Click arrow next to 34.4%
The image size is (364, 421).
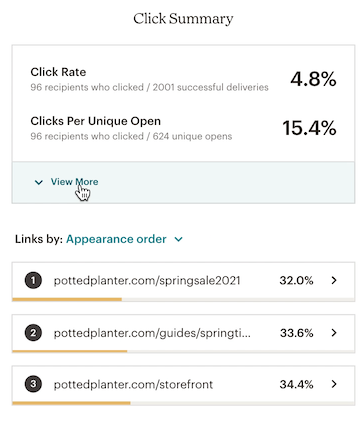coord(334,384)
